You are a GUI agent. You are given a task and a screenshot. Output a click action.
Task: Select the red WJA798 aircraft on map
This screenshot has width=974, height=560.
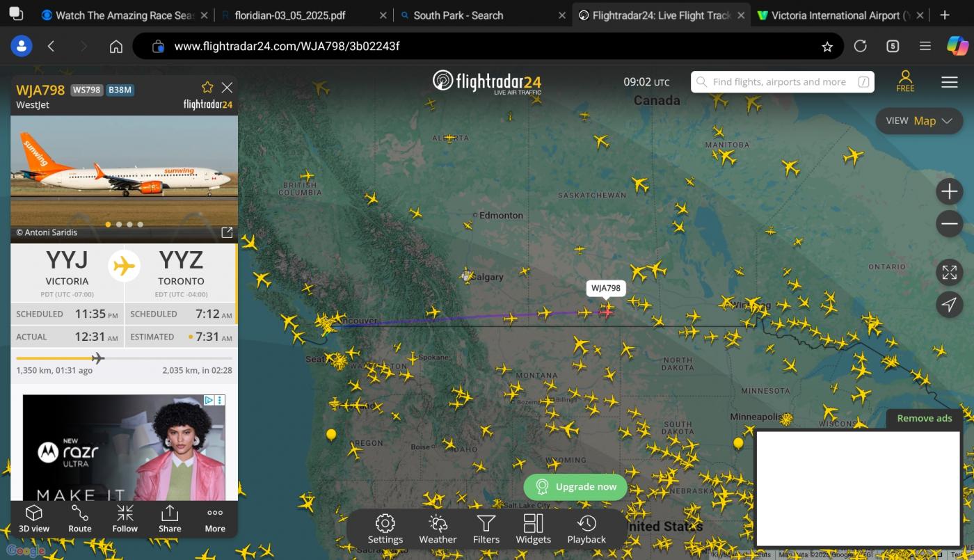(x=607, y=312)
